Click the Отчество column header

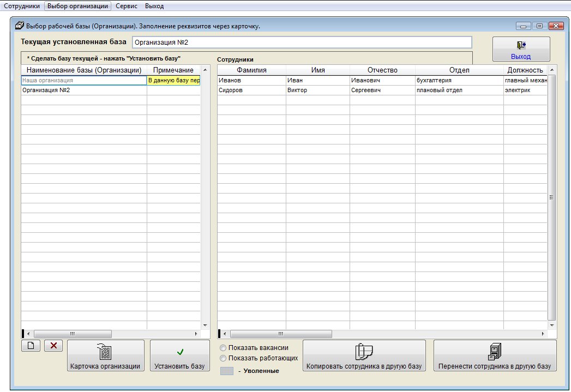[382, 70]
